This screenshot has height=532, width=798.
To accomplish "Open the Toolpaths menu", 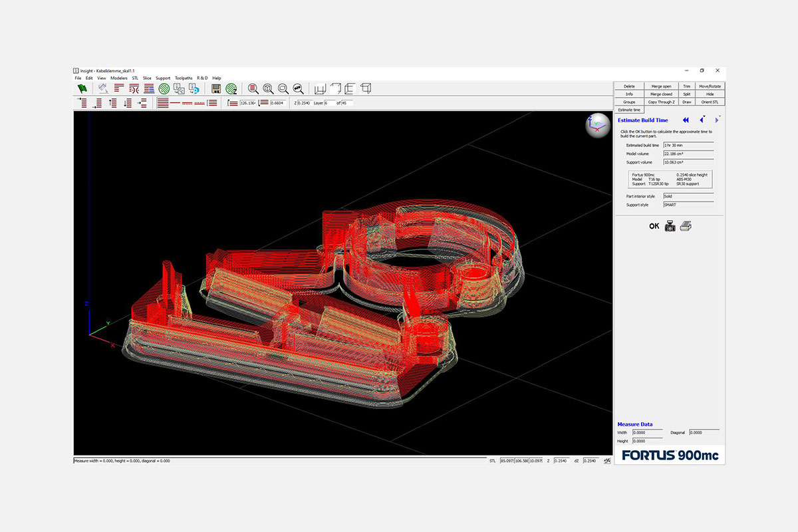I will tap(183, 78).
